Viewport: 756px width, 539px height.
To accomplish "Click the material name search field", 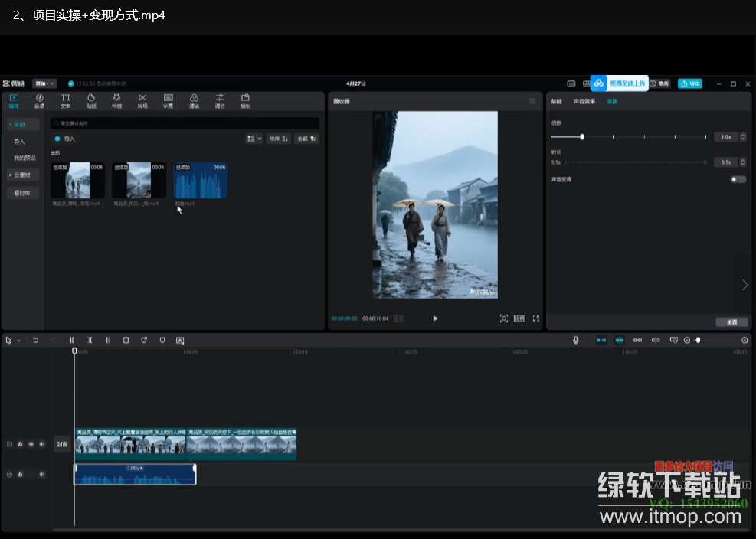I will point(185,123).
